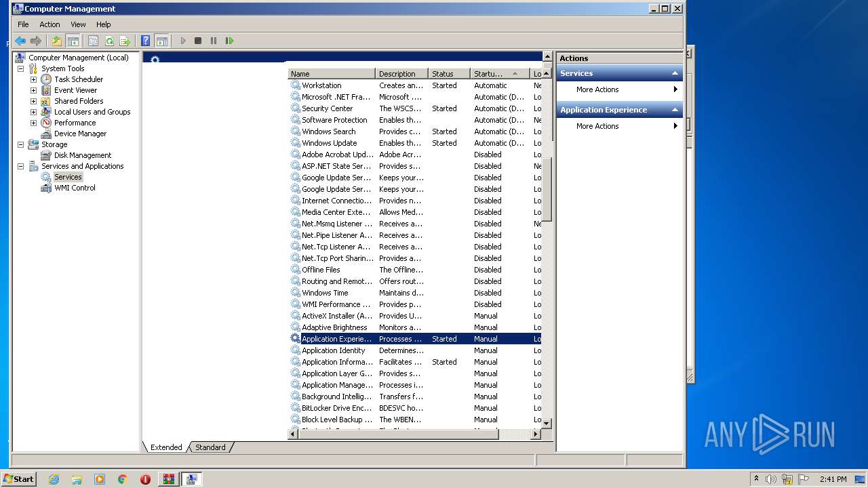Restart the service using the restart icon
This screenshot has height=488, width=868.
click(229, 41)
